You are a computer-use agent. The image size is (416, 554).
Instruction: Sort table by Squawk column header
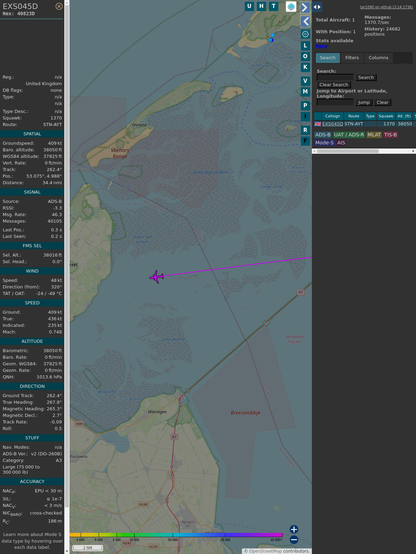386,116
